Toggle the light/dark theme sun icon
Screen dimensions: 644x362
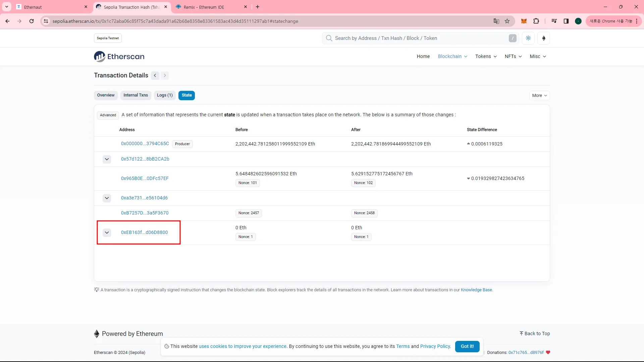(528, 38)
